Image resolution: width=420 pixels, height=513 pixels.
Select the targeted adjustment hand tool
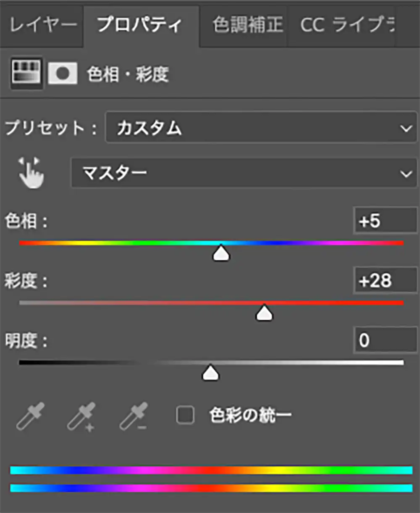[x=30, y=173]
